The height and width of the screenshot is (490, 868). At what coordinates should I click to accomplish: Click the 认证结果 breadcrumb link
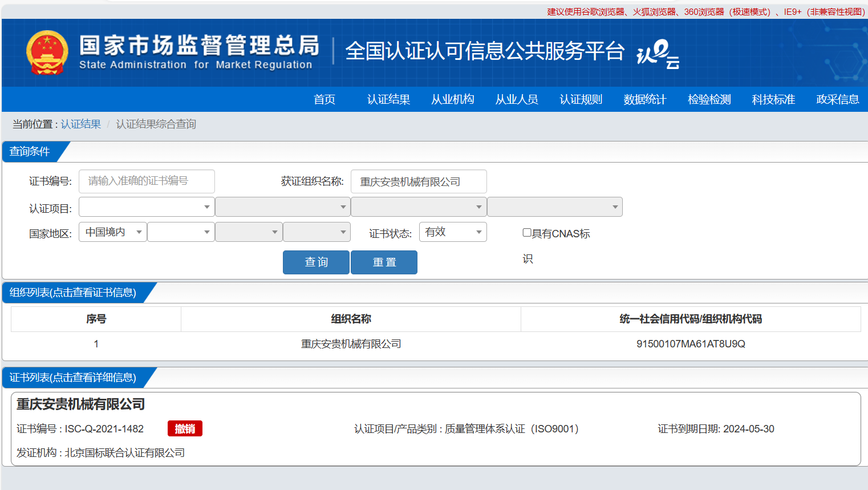click(81, 124)
